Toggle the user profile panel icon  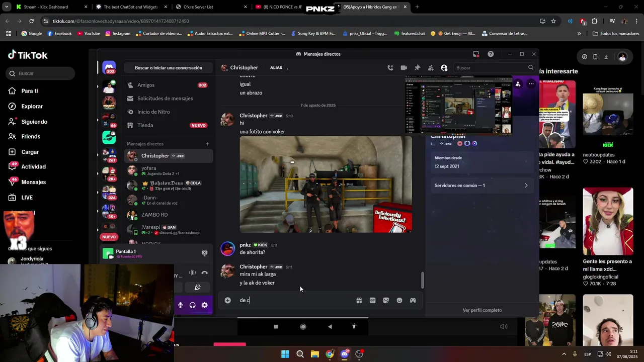click(444, 68)
